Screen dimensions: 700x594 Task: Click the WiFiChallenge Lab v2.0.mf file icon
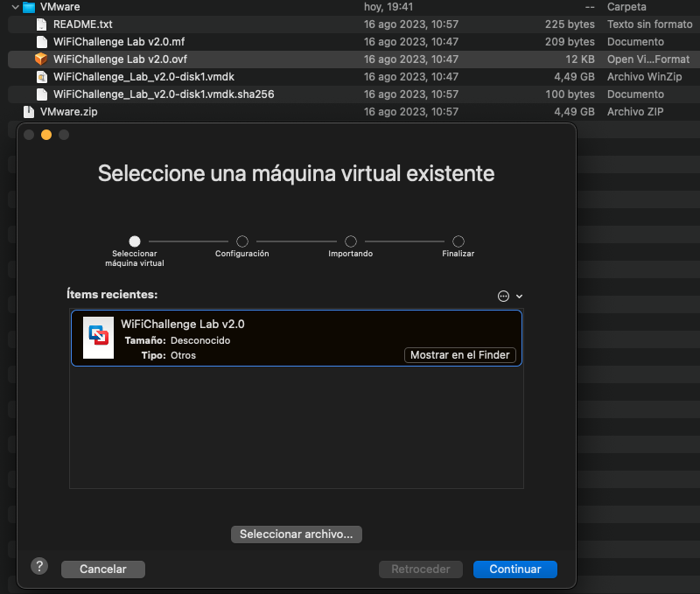tap(41, 42)
